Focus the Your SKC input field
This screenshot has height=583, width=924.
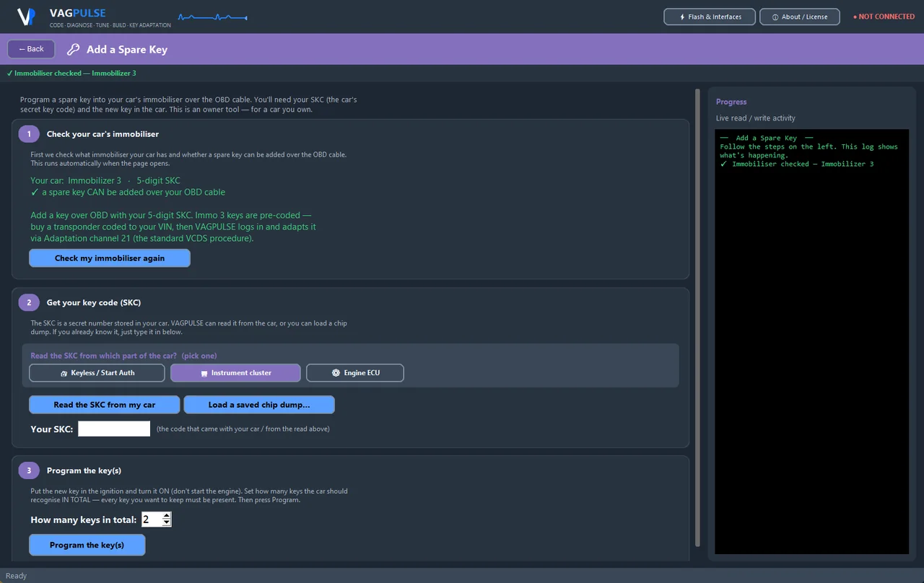114,429
